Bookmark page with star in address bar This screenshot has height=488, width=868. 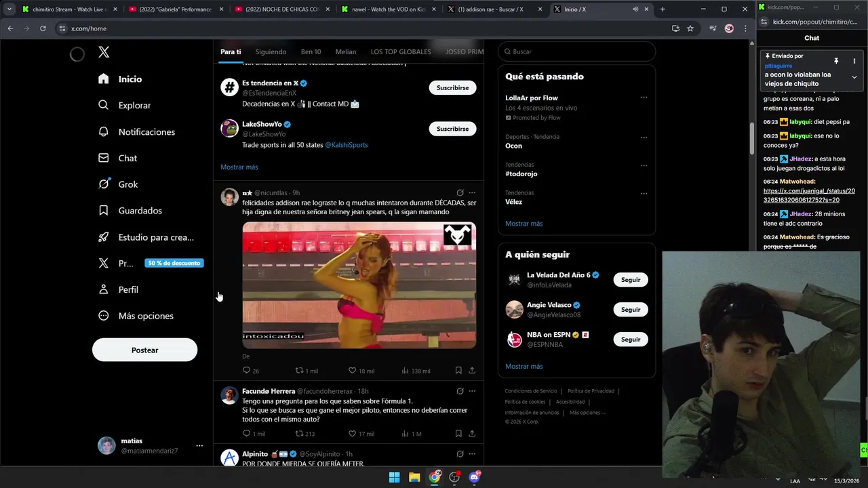coord(690,28)
